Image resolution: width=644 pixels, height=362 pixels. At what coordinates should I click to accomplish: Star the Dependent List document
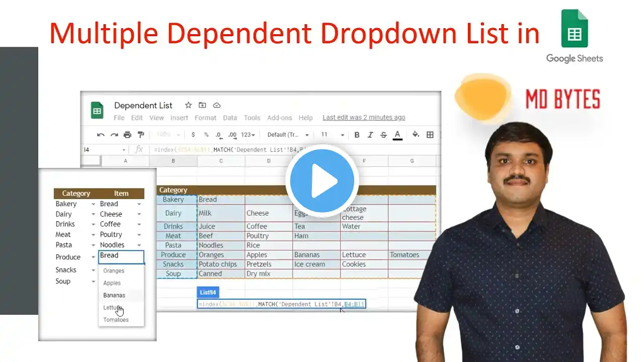click(188, 105)
